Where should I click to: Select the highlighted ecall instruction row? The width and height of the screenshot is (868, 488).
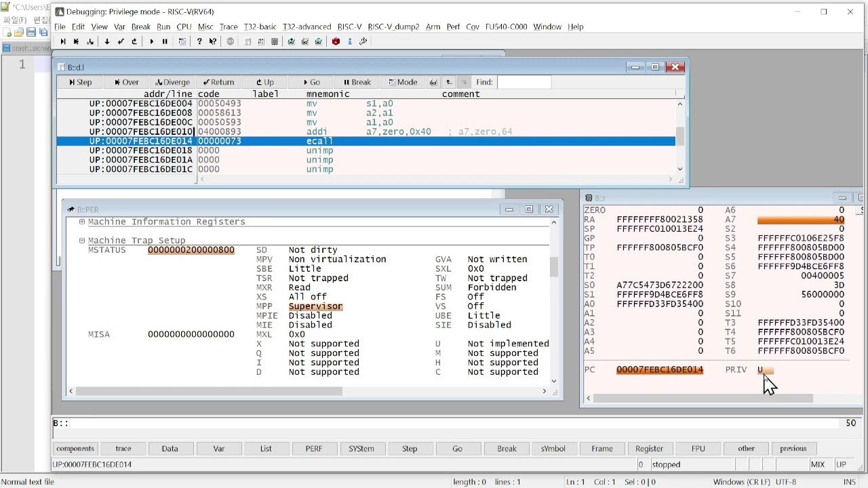click(x=366, y=141)
